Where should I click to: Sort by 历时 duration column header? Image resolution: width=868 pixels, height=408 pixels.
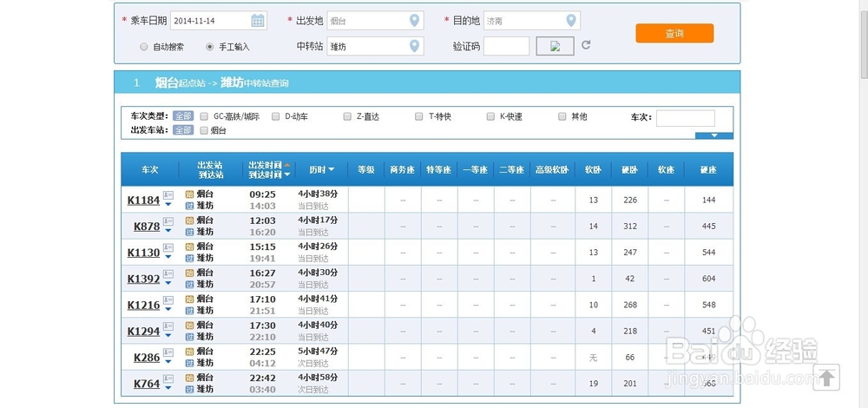[x=322, y=169]
